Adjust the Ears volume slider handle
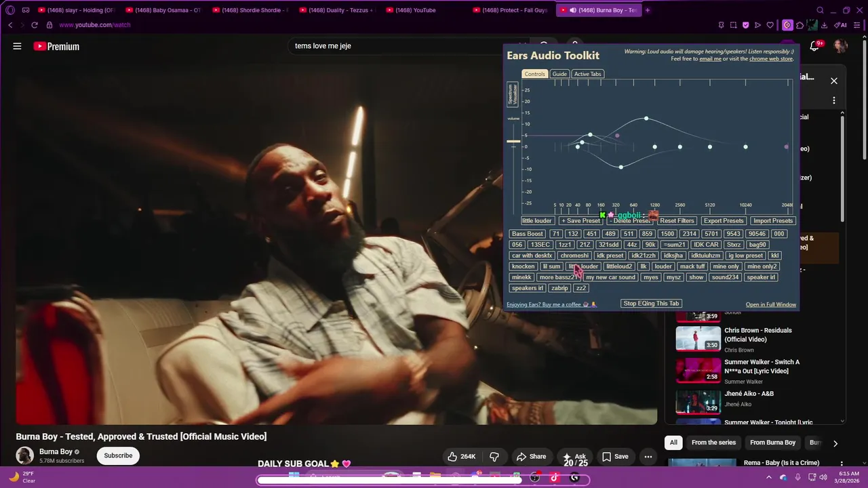This screenshot has width=868, height=488. tap(513, 142)
